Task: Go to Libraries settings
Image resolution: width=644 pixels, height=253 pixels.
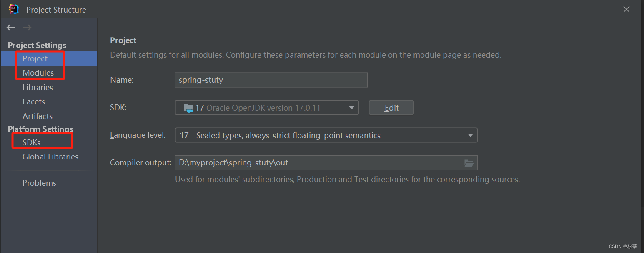Action: 38,87
